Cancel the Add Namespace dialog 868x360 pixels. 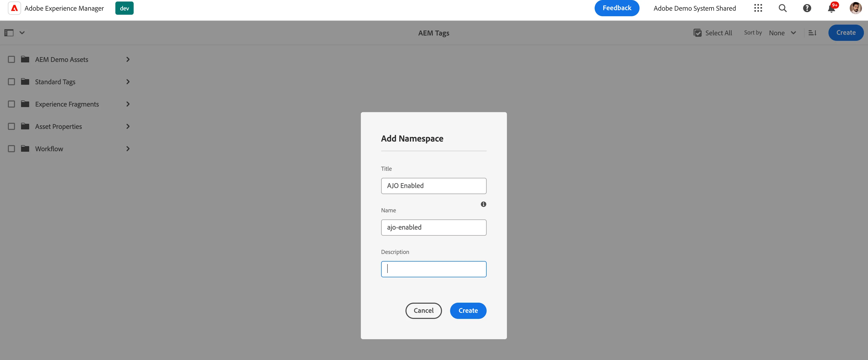coord(423,311)
